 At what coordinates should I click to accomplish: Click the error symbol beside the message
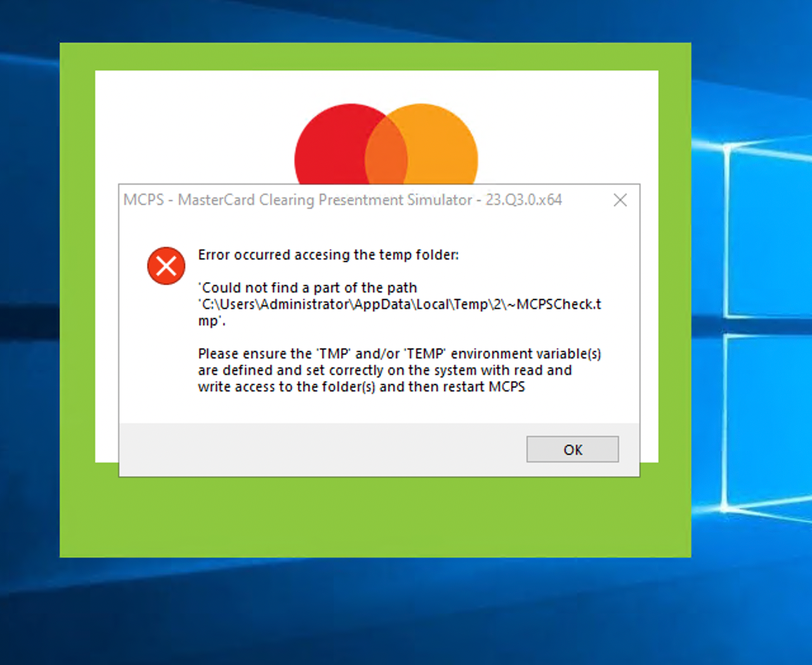(x=166, y=266)
